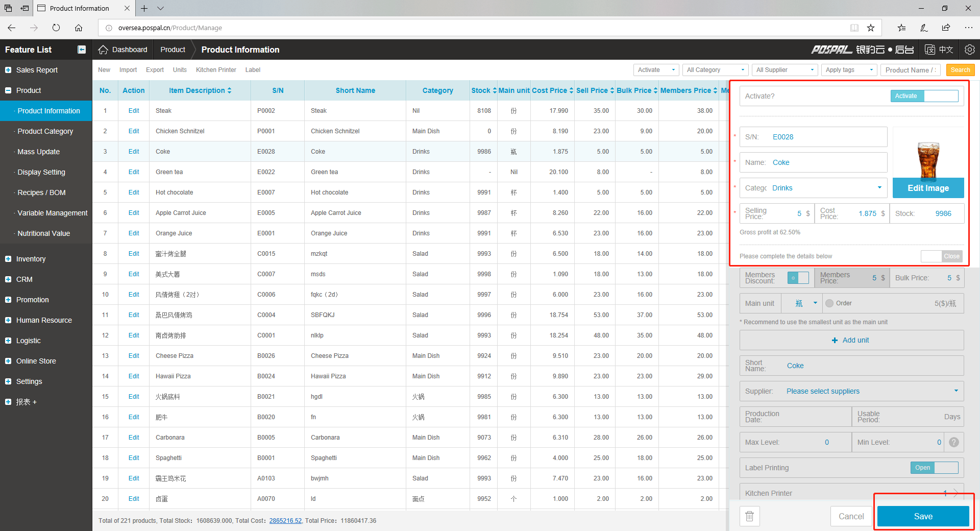Image resolution: width=980 pixels, height=531 pixels.
Task: Click the Kitchen Printer toolbar option
Action: click(216, 70)
